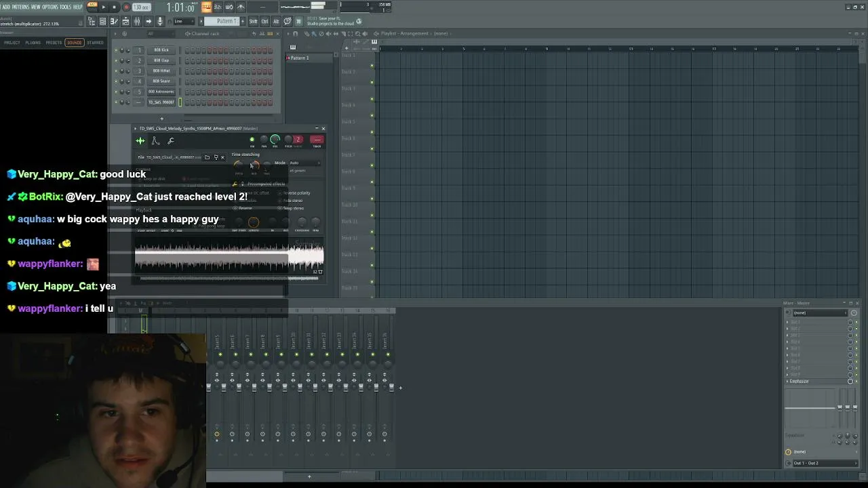The image size is (868, 488).
Task: Open the sampler wrench settings tab
Action: [171, 141]
